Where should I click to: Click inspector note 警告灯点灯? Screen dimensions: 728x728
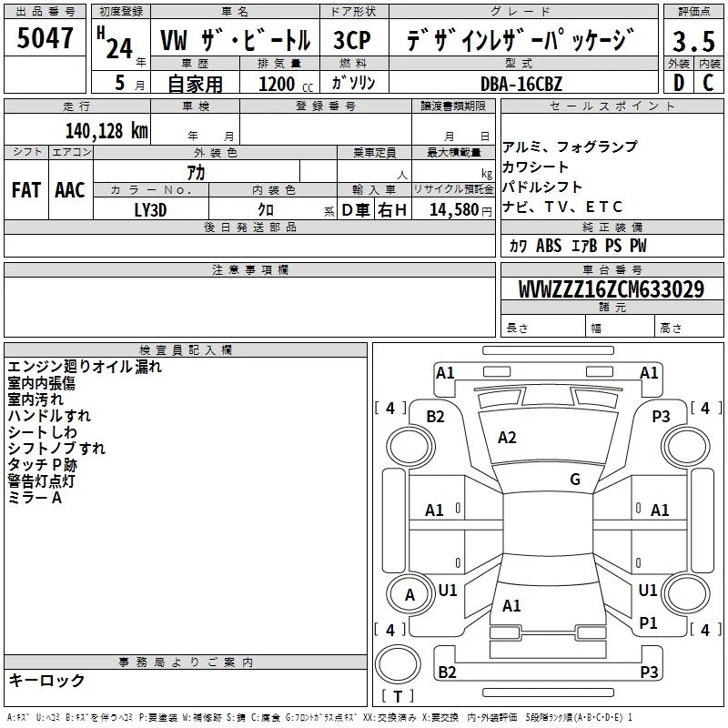point(41,481)
